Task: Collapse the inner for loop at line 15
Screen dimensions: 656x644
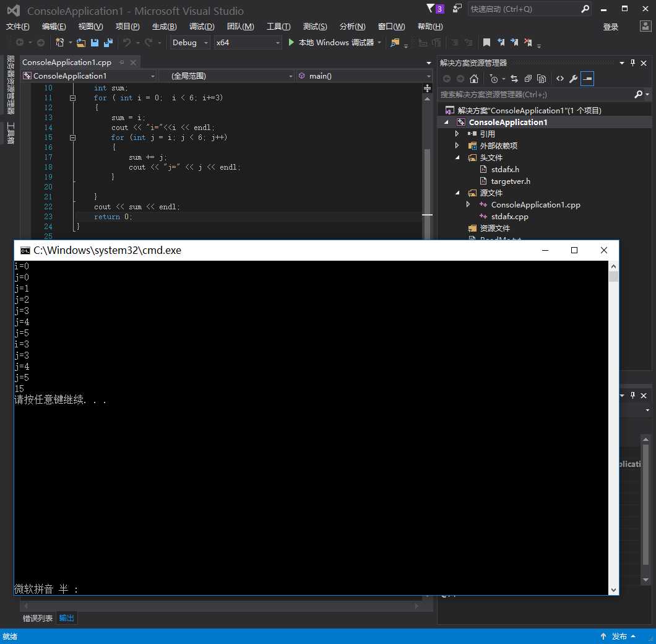Action: pyautogui.click(x=73, y=137)
